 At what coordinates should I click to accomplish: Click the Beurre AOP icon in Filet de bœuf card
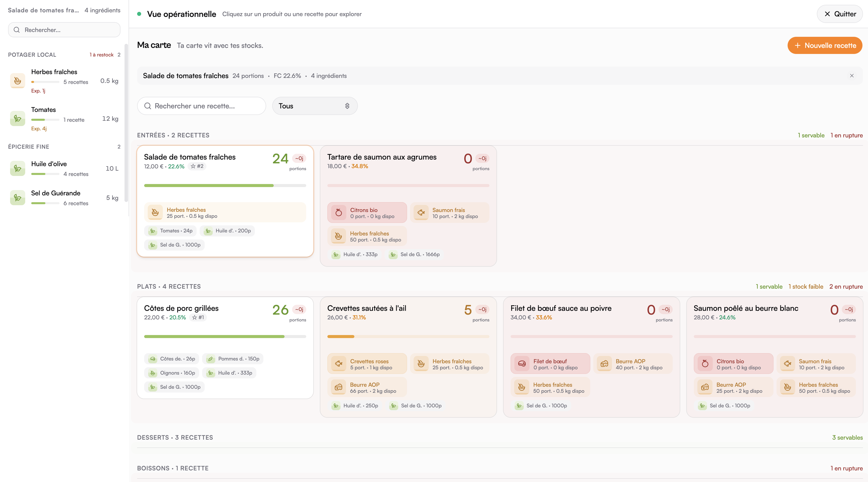604,364
